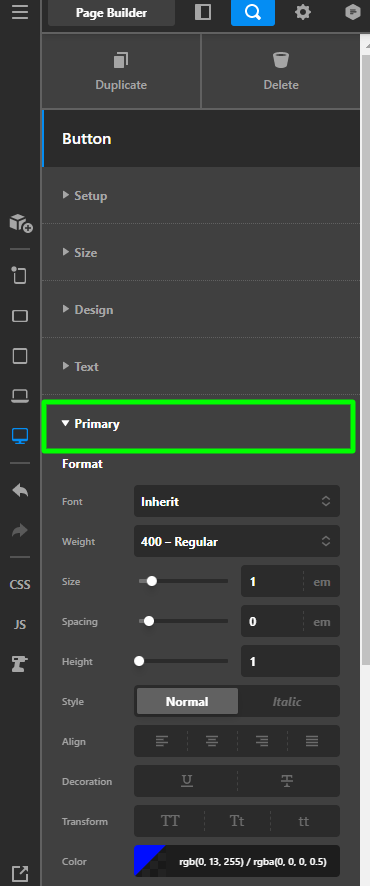Viewport: 370px width, 886px height.
Task: Select center text alignment
Action: tap(212, 741)
